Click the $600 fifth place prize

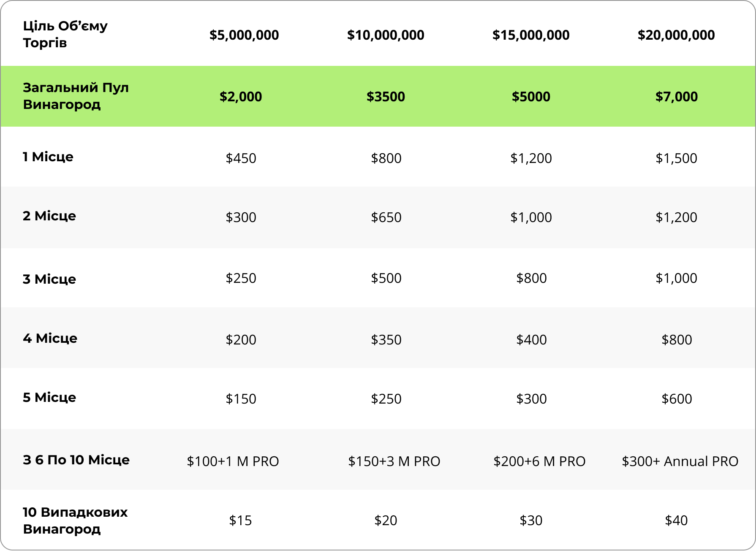pos(677,399)
